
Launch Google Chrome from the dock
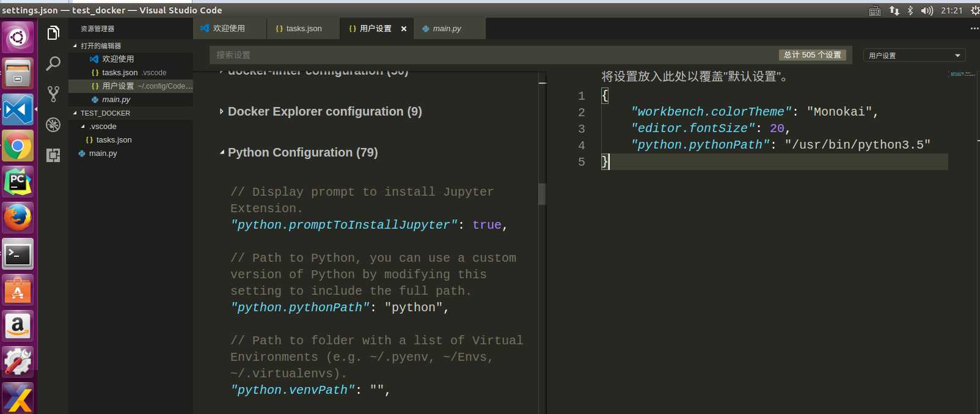pos(18,146)
